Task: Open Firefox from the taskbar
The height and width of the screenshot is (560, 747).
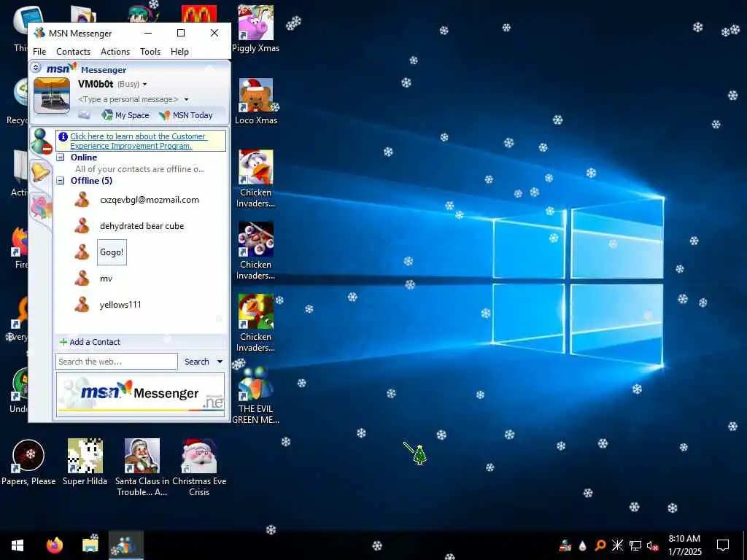Action: click(54, 545)
